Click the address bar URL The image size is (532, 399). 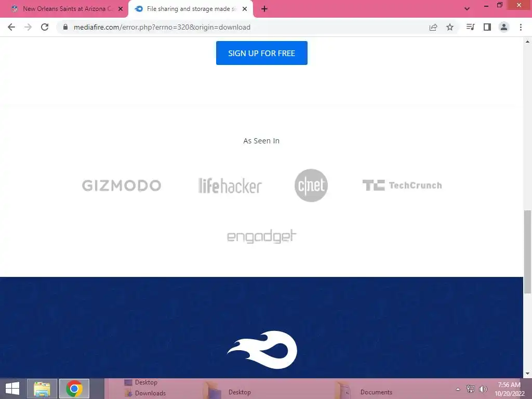click(x=162, y=27)
